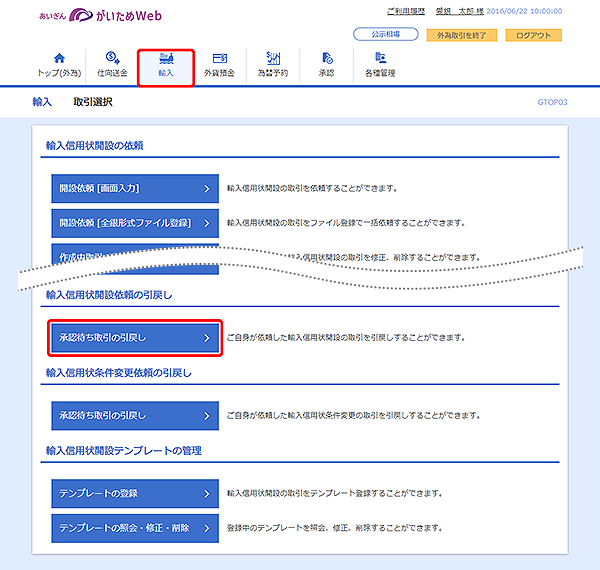Click the 輸入信用状開設テンプレートの管理 heading
Viewport: 600px width, 570px height.
pos(124,451)
